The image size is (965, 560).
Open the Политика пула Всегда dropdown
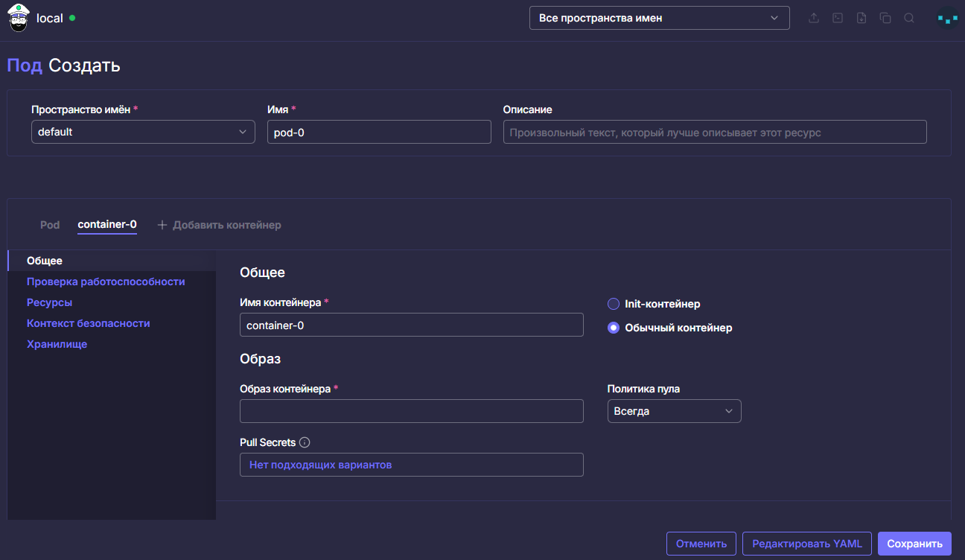pos(675,411)
